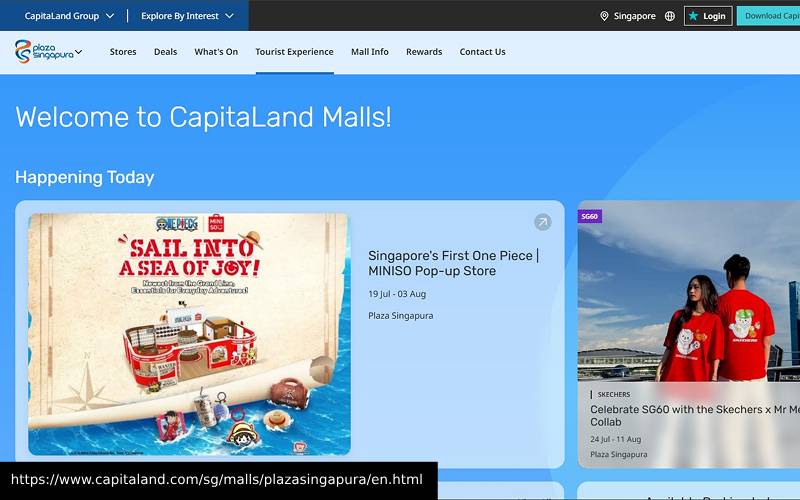The image size is (800, 500).
Task: Select the Tourist Experience tab
Action: [x=294, y=52]
